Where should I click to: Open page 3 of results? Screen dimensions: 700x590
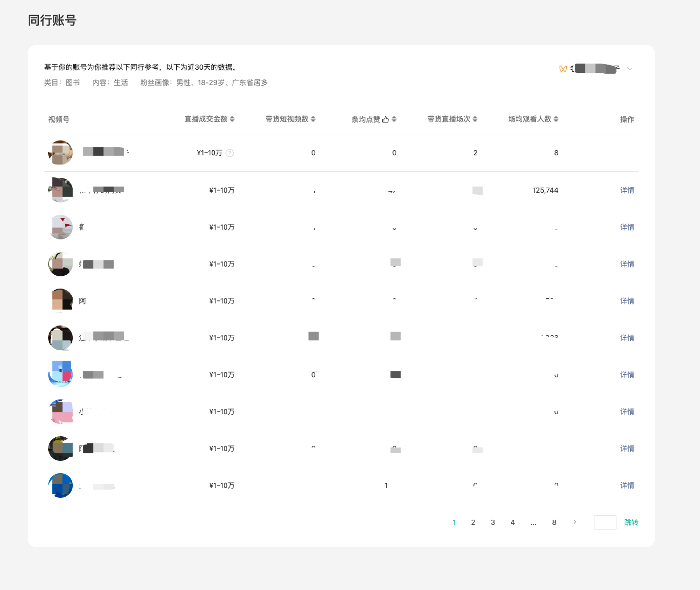tap(493, 522)
